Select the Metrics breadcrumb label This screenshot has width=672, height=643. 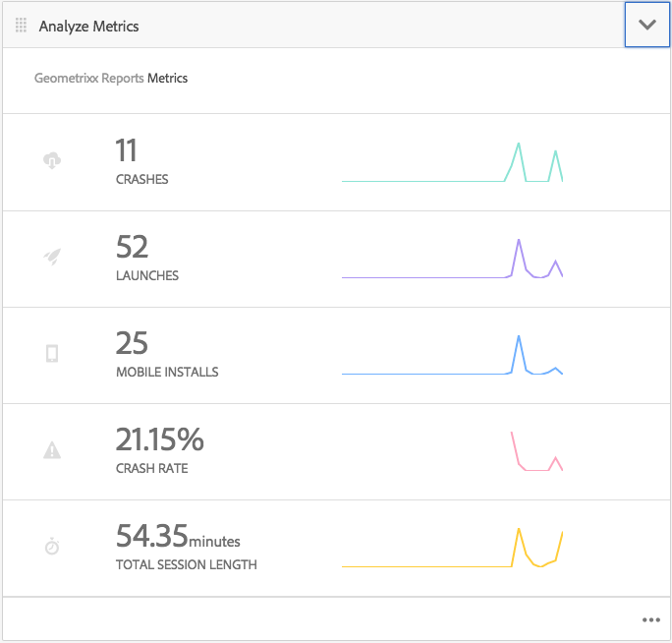(168, 78)
